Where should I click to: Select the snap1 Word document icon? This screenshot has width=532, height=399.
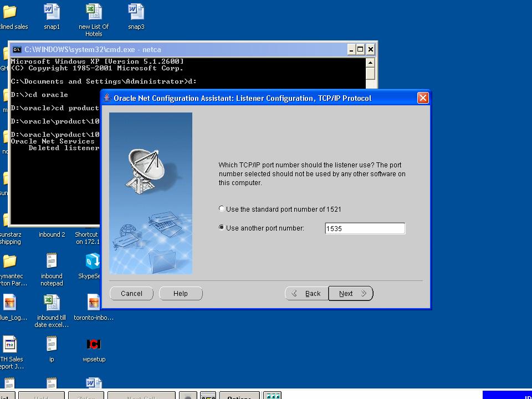(52, 12)
